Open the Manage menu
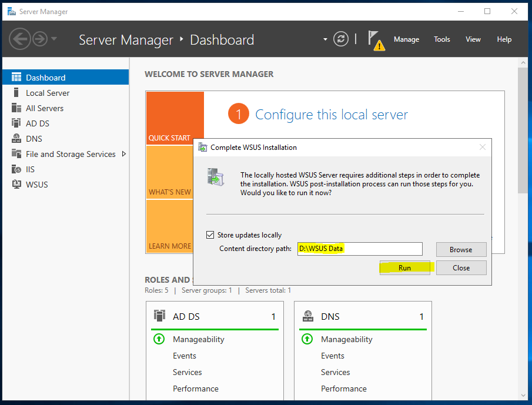Screen dimensions: 532x405 point(406,39)
